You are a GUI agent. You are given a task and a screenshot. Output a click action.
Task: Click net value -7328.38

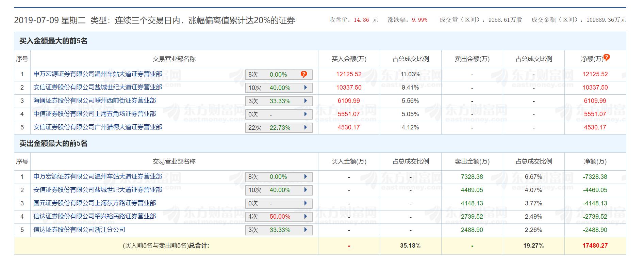pyautogui.click(x=595, y=177)
